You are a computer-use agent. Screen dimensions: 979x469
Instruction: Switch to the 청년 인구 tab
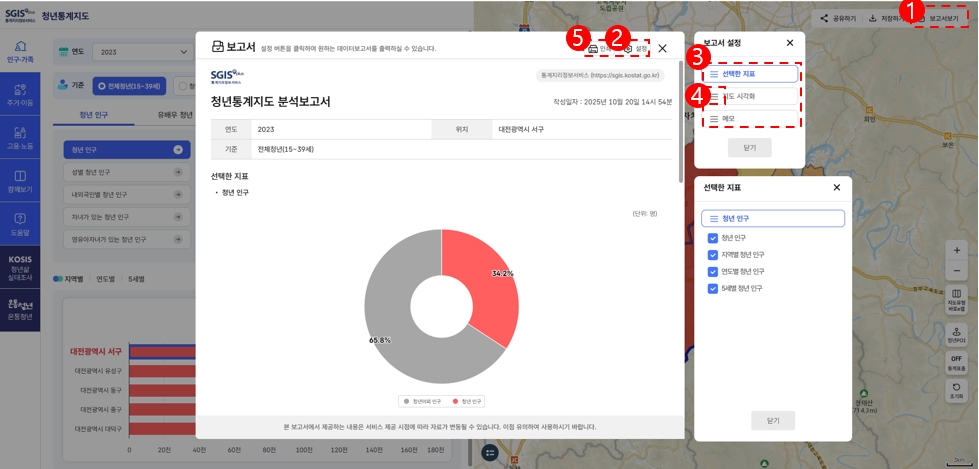(x=94, y=115)
